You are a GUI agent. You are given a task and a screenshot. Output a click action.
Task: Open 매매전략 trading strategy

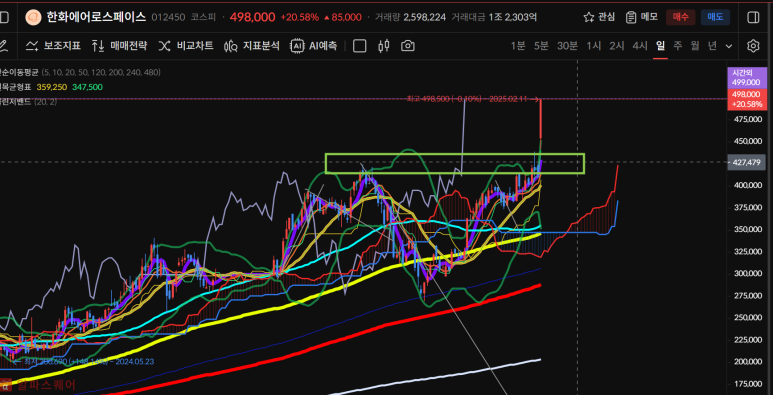(119, 46)
